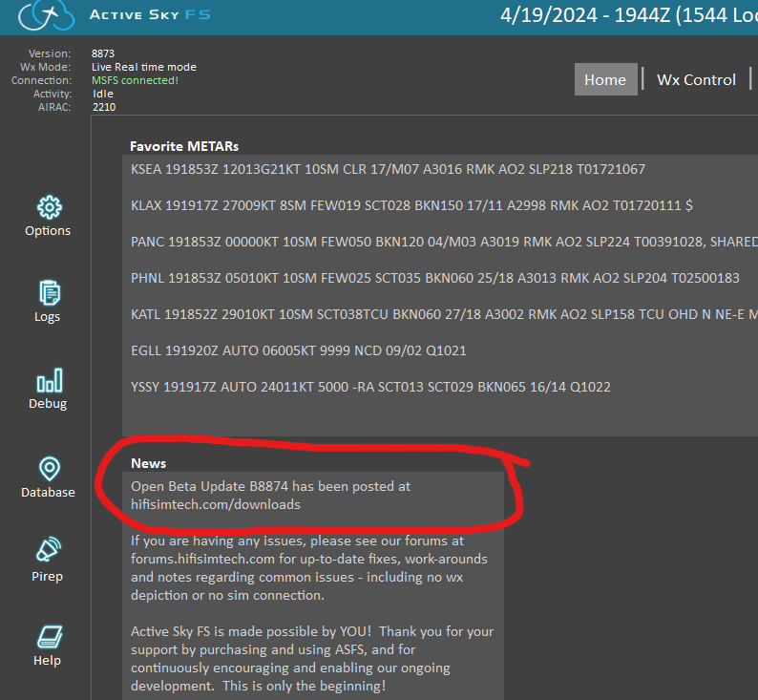Click the Open Beta Update B8874 news text
This screenshot has height=700, width=758.
270,486
